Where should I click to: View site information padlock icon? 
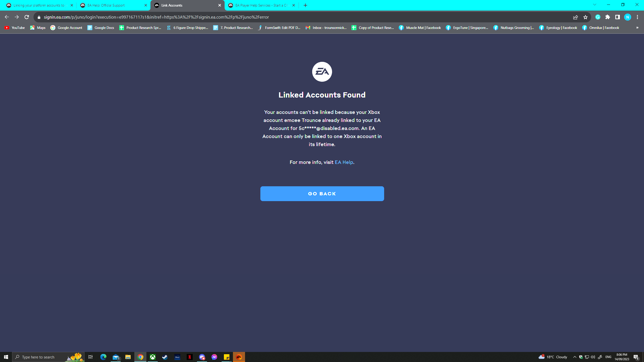click(39, 17)
